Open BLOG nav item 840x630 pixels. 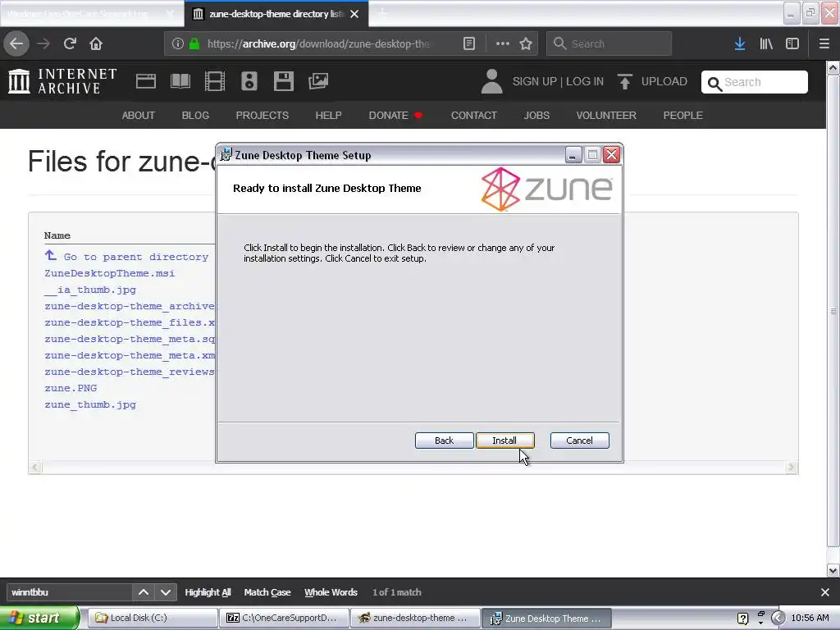click(195, 115)
